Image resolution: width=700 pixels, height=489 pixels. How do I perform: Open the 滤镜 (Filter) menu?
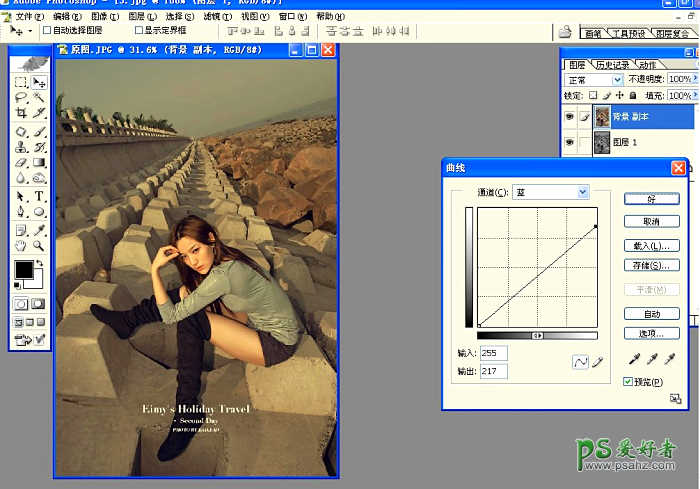click(211, 17)
